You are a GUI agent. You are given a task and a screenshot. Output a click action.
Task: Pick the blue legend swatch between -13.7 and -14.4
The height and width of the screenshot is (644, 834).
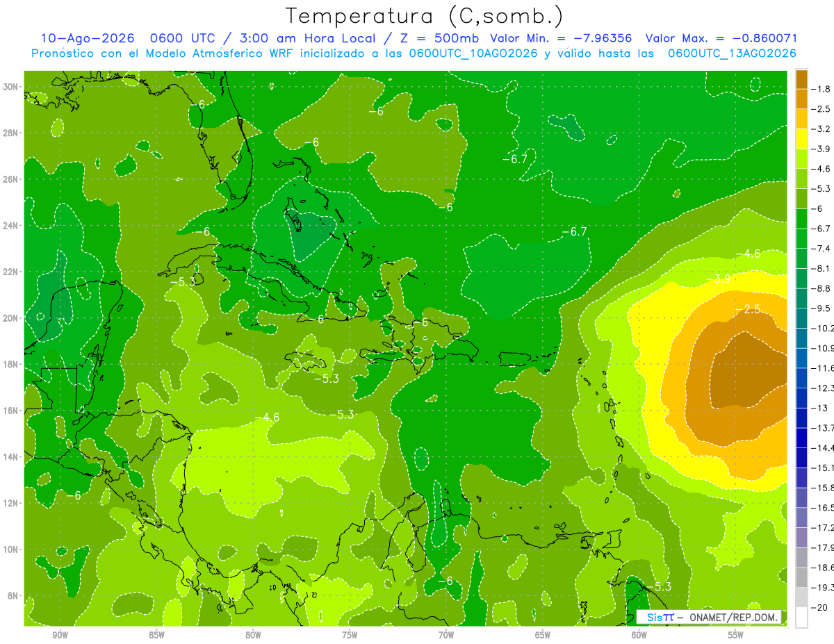pyautogui.click(x=801, y=438)
